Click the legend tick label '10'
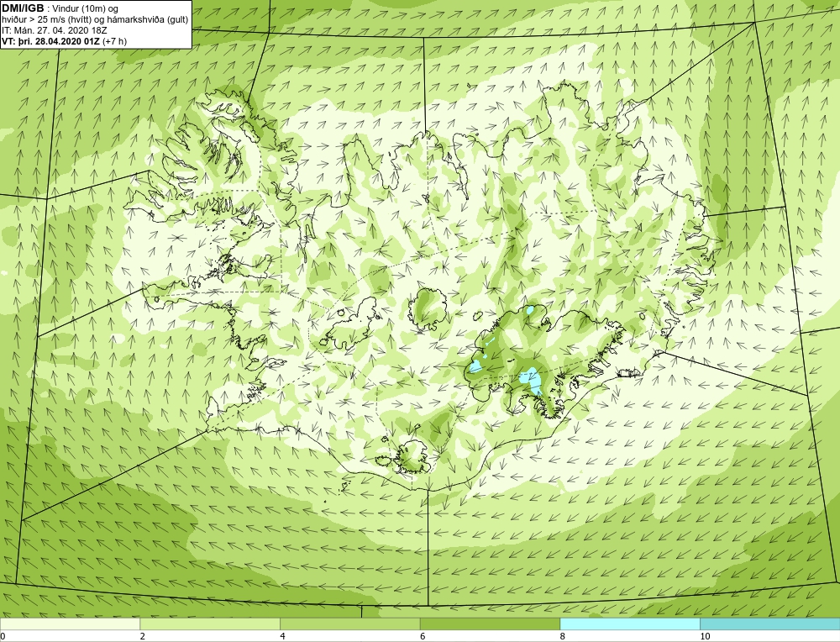Image resolution: width=840 pixels, height=642 pixels. (x=705, y=636)
